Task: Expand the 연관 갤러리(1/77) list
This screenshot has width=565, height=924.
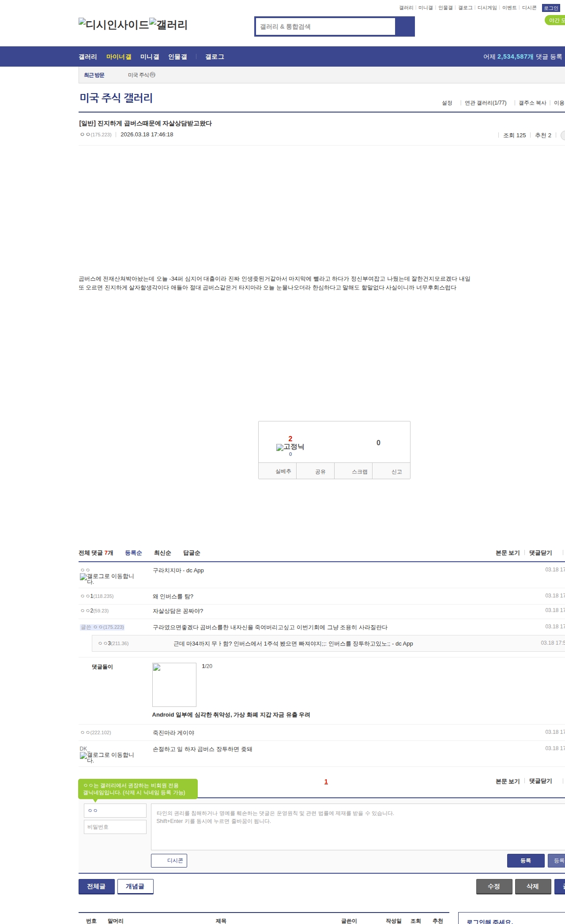Action: tap(485, 103)
